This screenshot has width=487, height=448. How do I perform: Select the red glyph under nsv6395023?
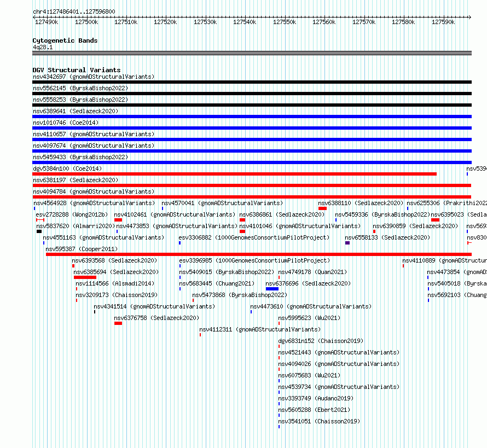click(435, 220)
